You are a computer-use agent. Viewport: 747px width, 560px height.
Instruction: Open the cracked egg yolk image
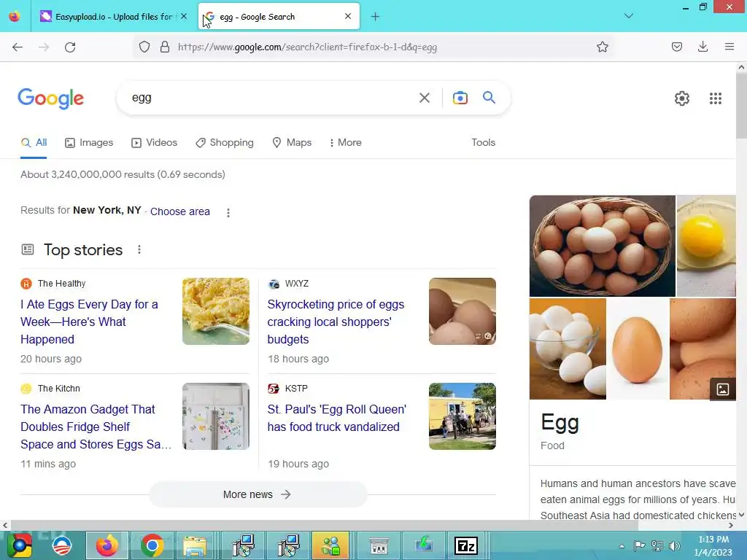click(706, 246)
